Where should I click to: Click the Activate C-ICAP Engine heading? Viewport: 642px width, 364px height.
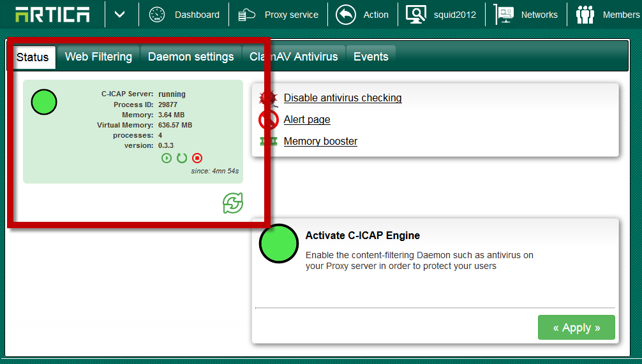tap(362, 236)
